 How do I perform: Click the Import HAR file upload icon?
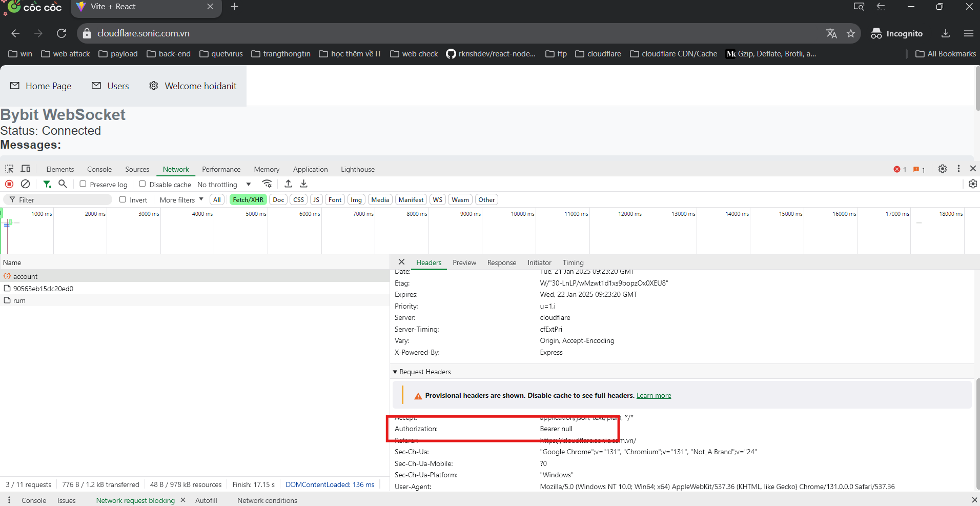point(288,184)
